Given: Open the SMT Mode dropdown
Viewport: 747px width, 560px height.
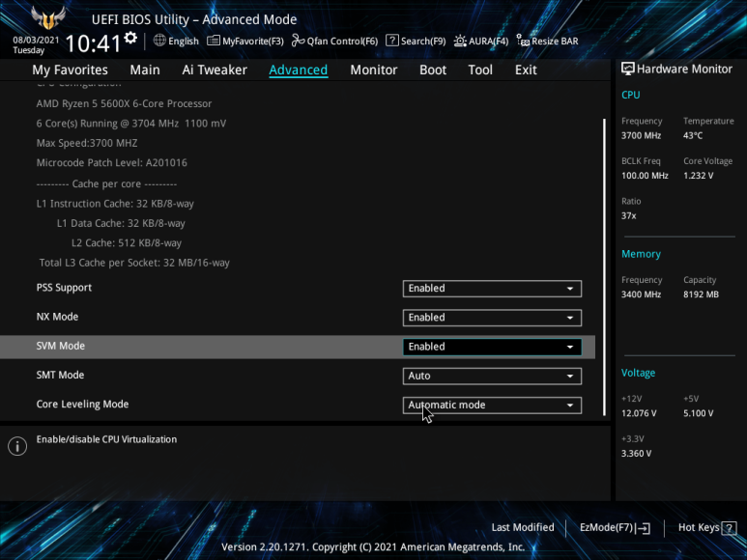Looking at the screenshot, I should (492, 376).
